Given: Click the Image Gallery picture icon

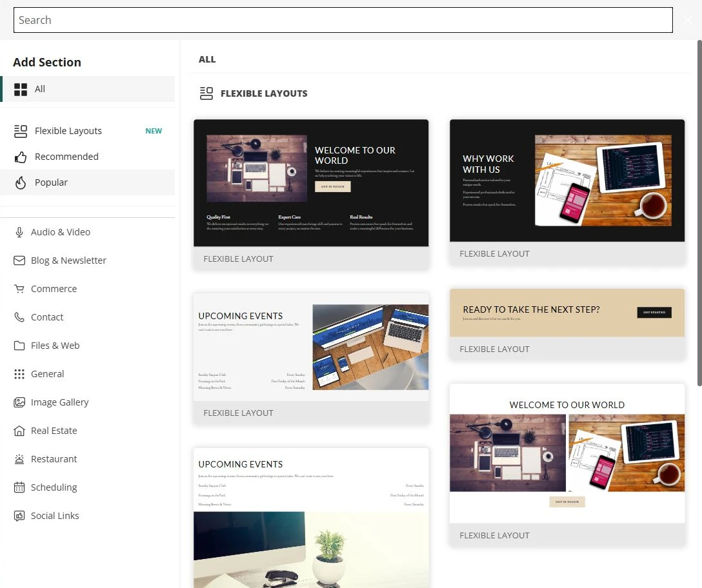Looking at the screenshot, I should [19, 402].
